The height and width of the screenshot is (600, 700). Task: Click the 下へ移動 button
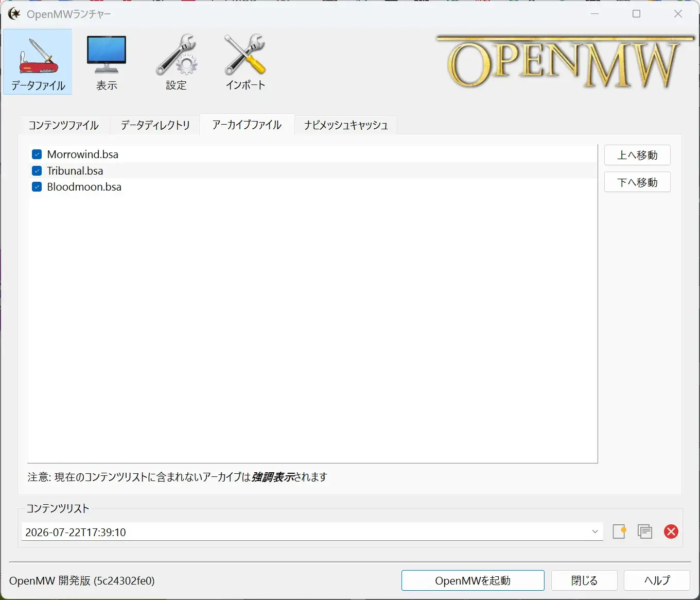click(x=637, y=182)
